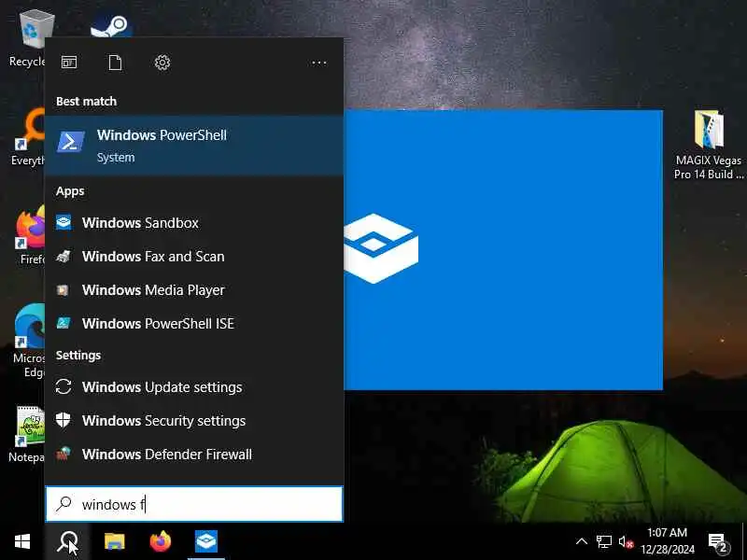Open the Windows Start button
This screenshot has height=560, width=747.
[22, 542]
